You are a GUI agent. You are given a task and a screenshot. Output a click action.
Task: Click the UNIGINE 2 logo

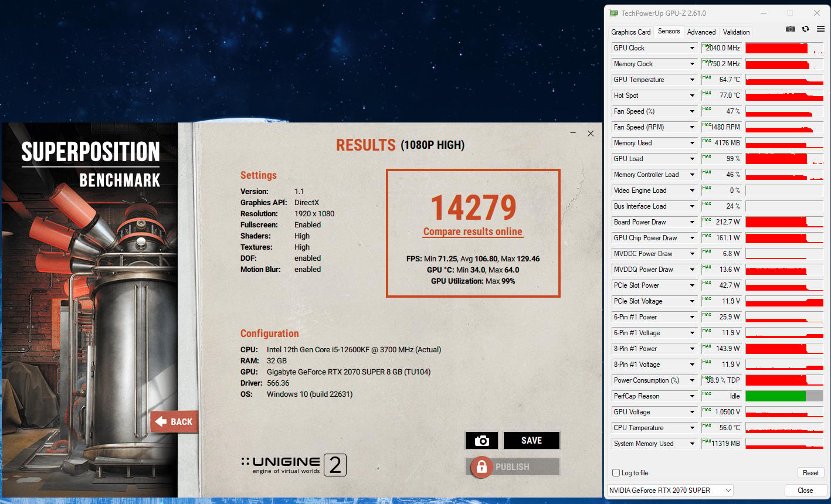pos(293,465)
